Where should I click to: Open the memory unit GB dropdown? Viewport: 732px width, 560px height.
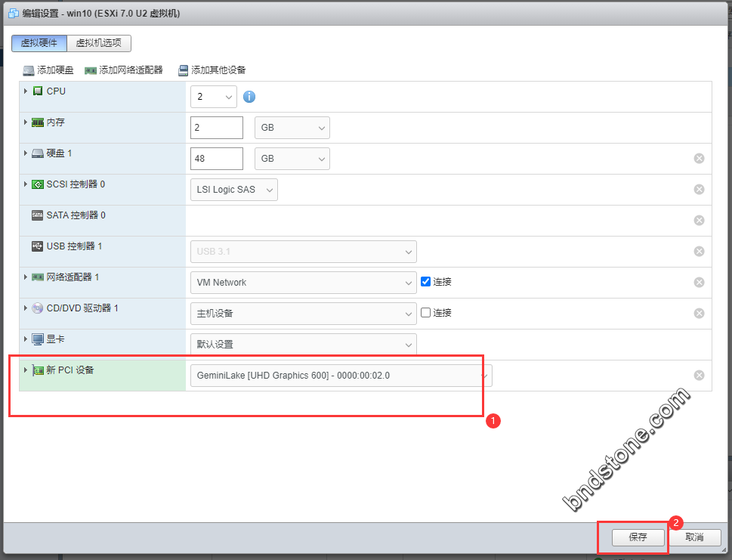(292, 128)
